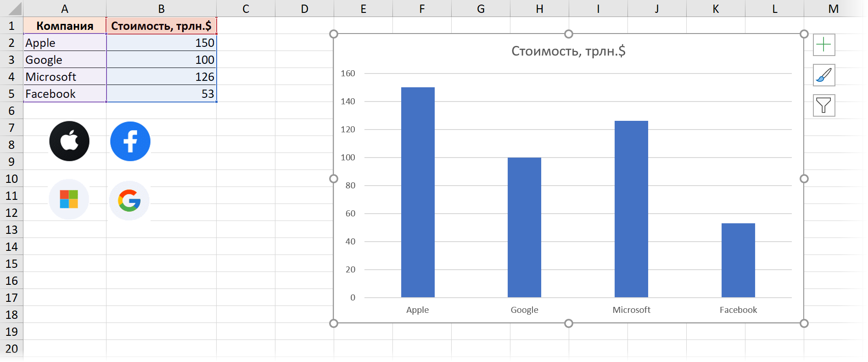Select the Google bar in chart

pos(524,227)
